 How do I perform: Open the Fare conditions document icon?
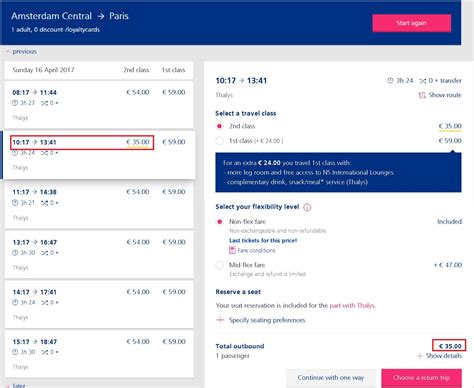pyautogui.click(x=232, y=250)
